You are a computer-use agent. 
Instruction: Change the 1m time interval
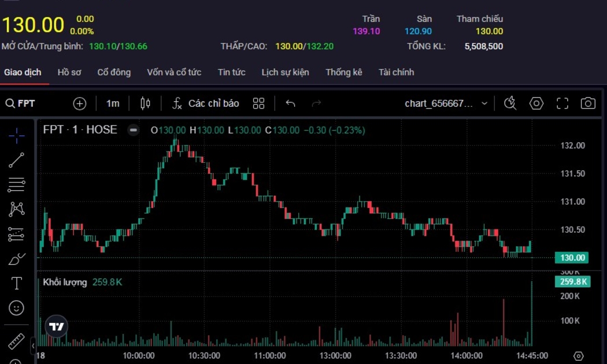tap(113, 103)
